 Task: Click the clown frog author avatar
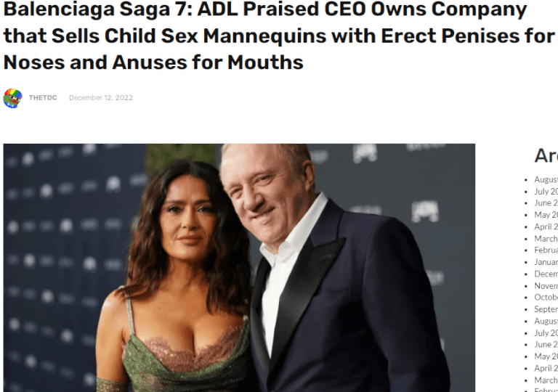[13, 98]
